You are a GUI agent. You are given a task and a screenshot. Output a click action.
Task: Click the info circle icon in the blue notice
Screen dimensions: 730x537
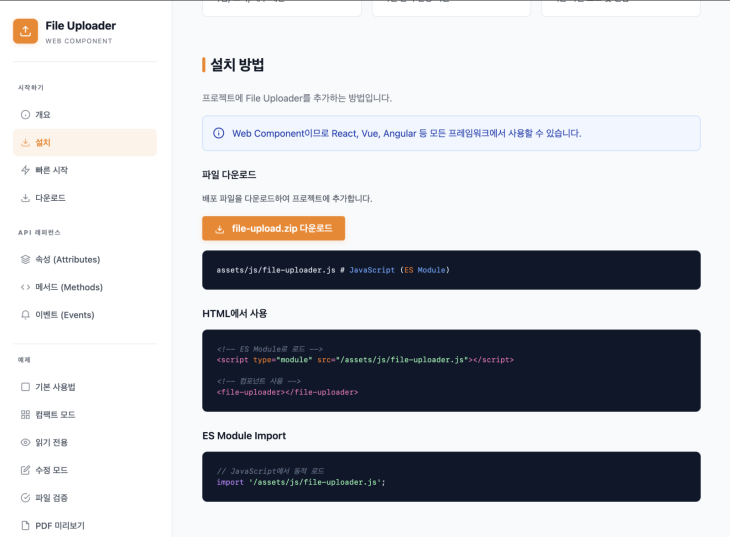(219, 133)
